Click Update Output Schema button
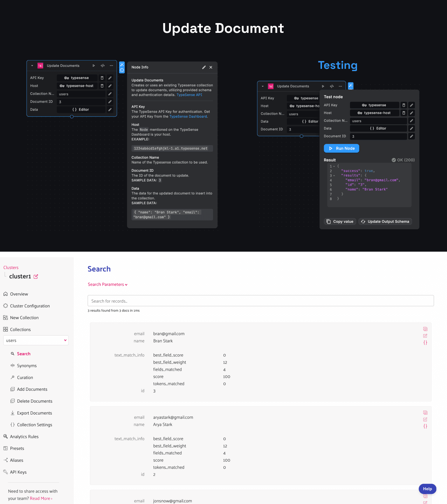Screen dimensions: 447x504 385,222
